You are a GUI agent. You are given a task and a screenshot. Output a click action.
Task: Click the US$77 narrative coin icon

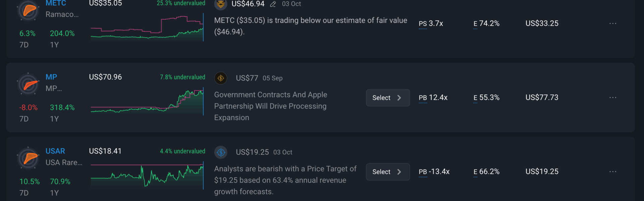click(221, 78)
